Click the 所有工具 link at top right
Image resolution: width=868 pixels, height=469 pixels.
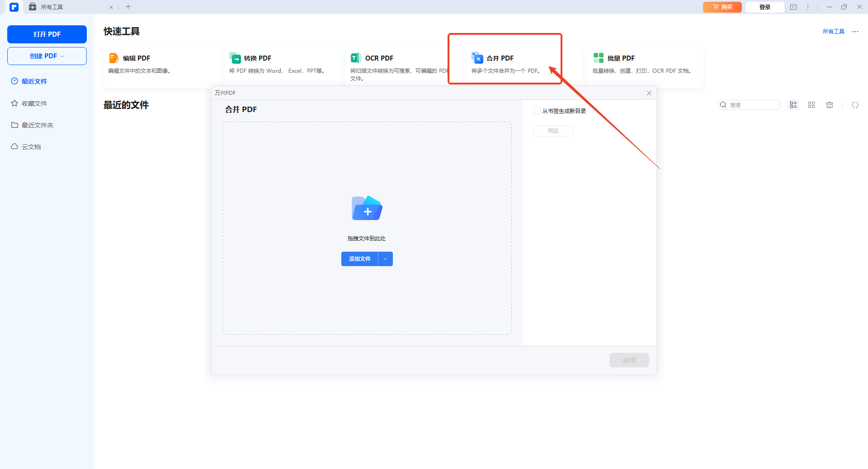tap(833, 32)
